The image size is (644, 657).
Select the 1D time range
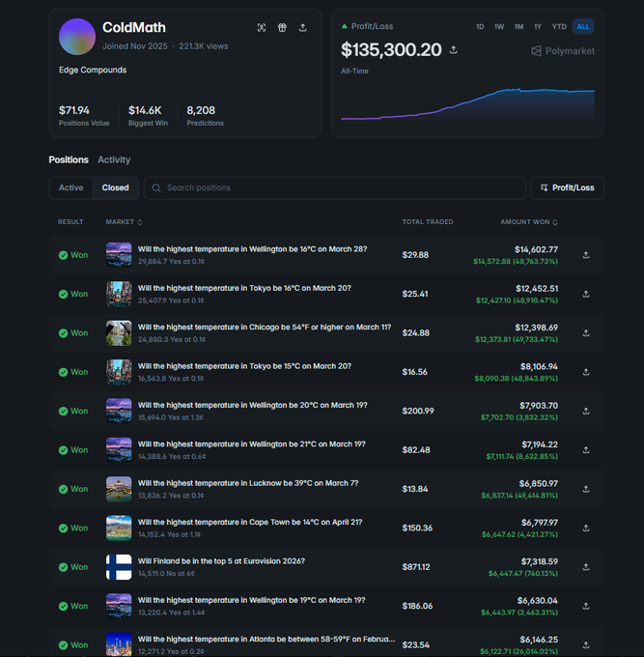pyautogui.click(x=480, y=26)
